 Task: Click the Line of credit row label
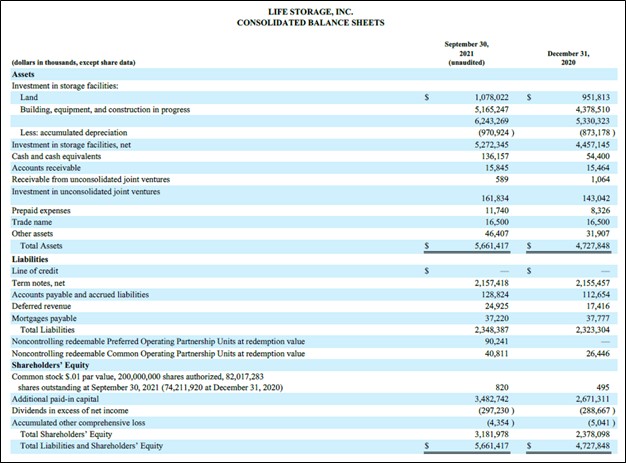(37, 271)
